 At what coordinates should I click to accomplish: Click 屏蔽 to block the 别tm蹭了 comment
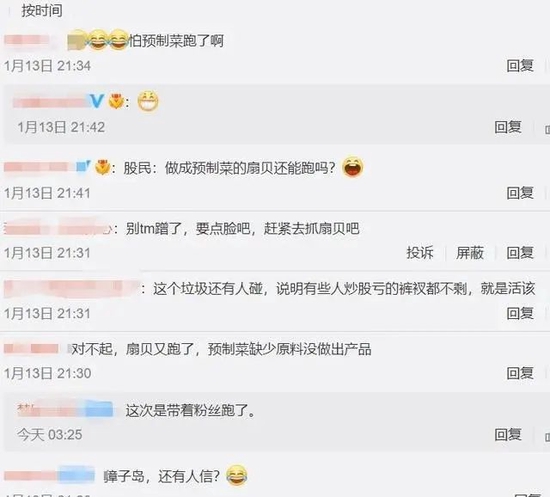470,253
